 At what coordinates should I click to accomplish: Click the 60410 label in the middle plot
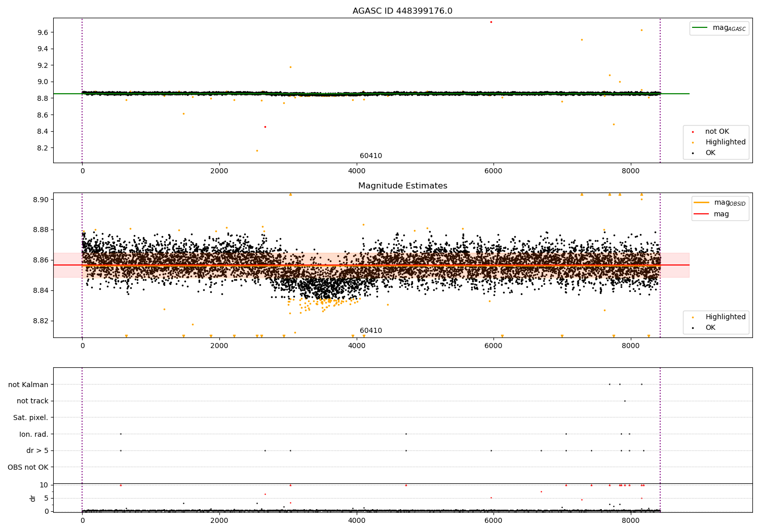click(x=371, y=331)
